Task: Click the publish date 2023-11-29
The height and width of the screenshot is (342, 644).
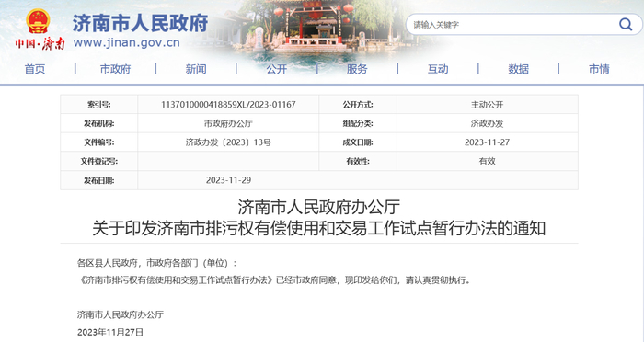Action: [x=228, y=180]
